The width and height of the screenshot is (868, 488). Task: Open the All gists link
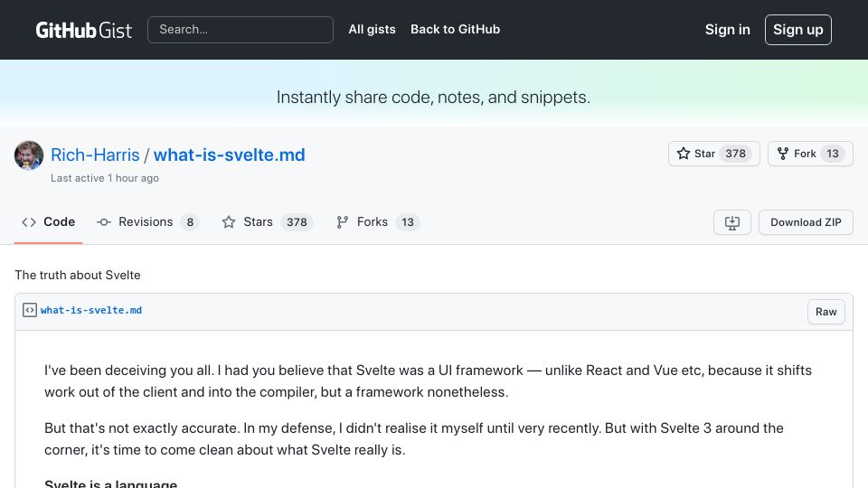click(x=372, y=29)
